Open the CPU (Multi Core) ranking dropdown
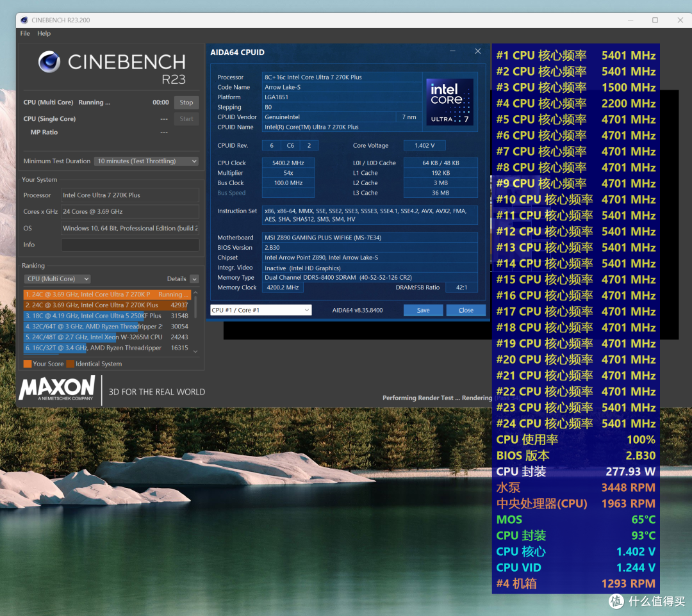The image size is (692, 616). pos(57,279)
